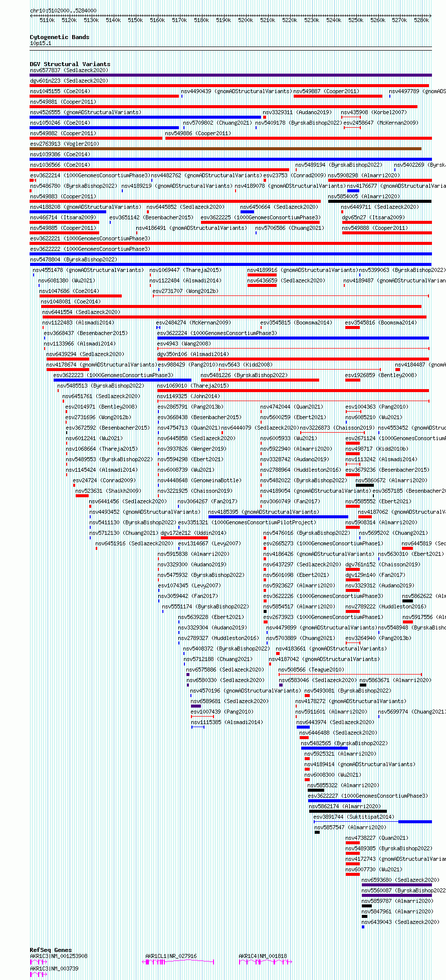Screen dimensions: 446x980
Task: Open esv3651142 (Besenbacher2015) label
Action: click(x=151, y=217)
